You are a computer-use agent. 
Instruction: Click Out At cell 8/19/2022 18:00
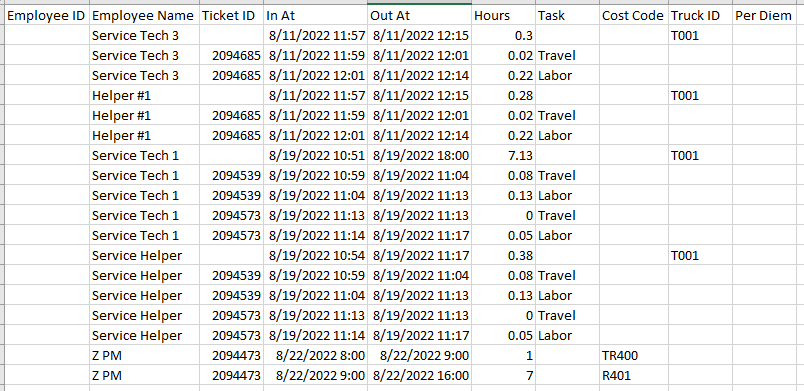(419, 155)
